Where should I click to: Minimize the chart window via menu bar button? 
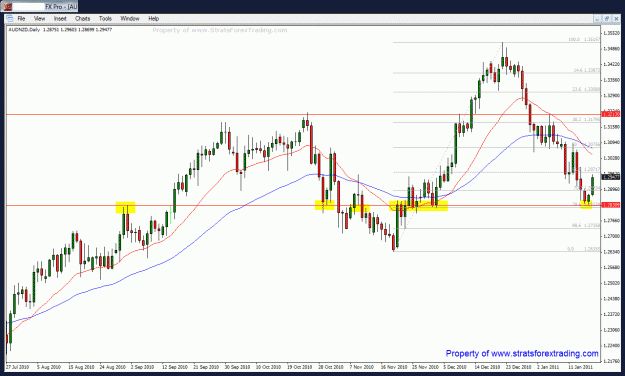597,19
